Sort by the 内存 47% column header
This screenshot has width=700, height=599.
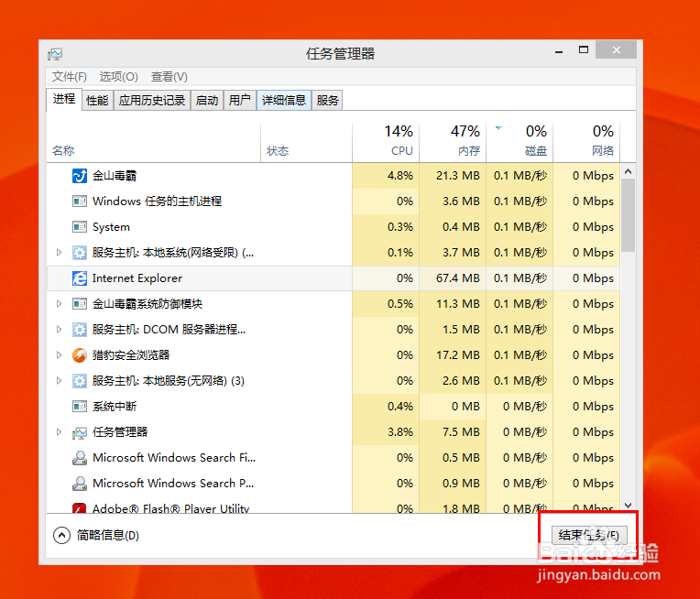[x=453, y=142]
